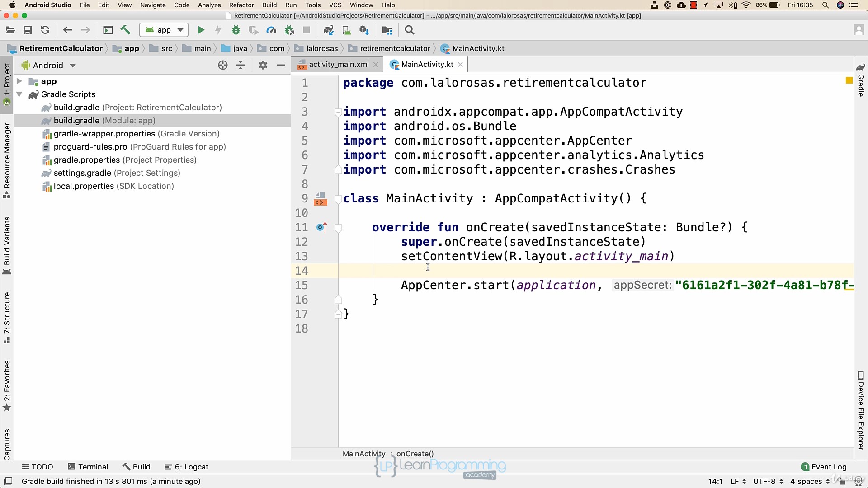The height and width of the screenshot is (488, 868).
Task: Open UTF-8 encoding selector
Action: [768, 481]
